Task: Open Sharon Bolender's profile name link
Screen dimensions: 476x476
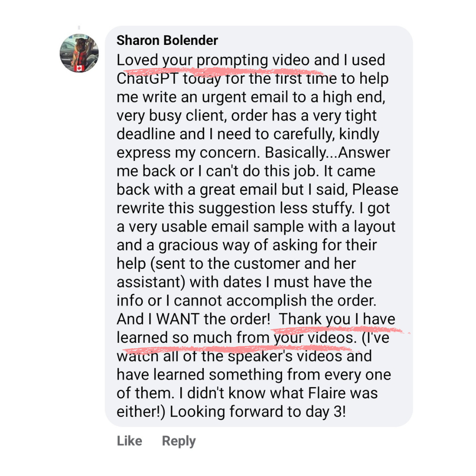Action: click(x=167, y=41)
